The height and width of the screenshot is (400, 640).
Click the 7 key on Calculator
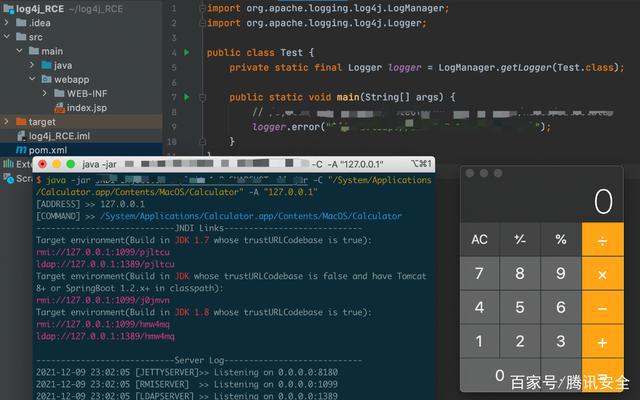480,273
